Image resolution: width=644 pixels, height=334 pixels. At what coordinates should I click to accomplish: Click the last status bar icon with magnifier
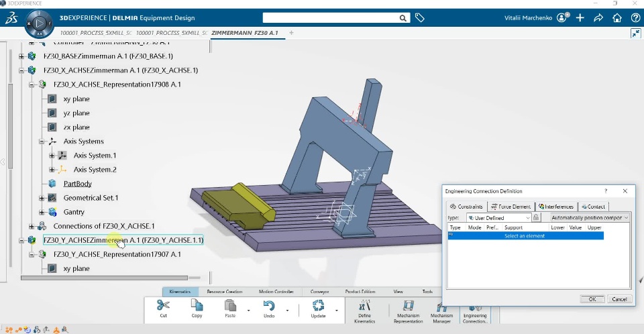click(64, 329)
